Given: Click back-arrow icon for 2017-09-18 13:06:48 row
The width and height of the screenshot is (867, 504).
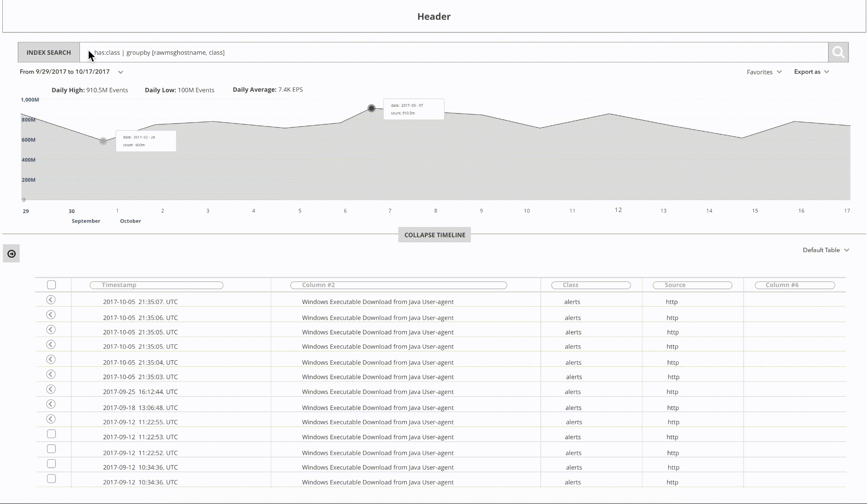Looking at the screenshot, I should (51, 404).
